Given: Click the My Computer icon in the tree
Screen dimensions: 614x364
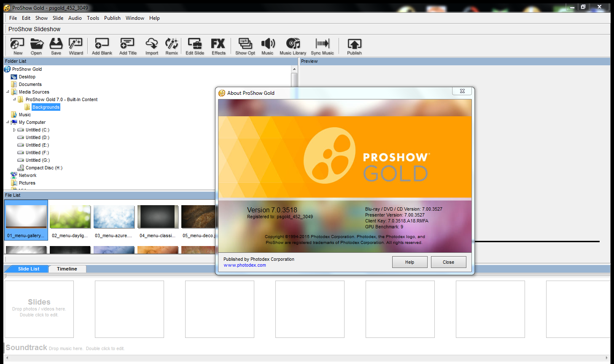Looking at the screenshot, I should pos(14,122).
